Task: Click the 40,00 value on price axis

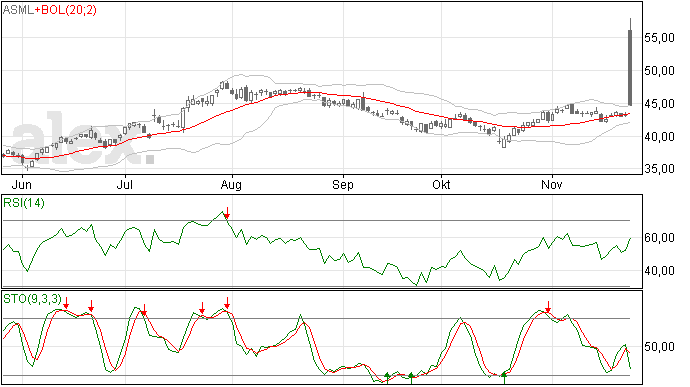Action: pyautogui.click(x=659, y=137)
